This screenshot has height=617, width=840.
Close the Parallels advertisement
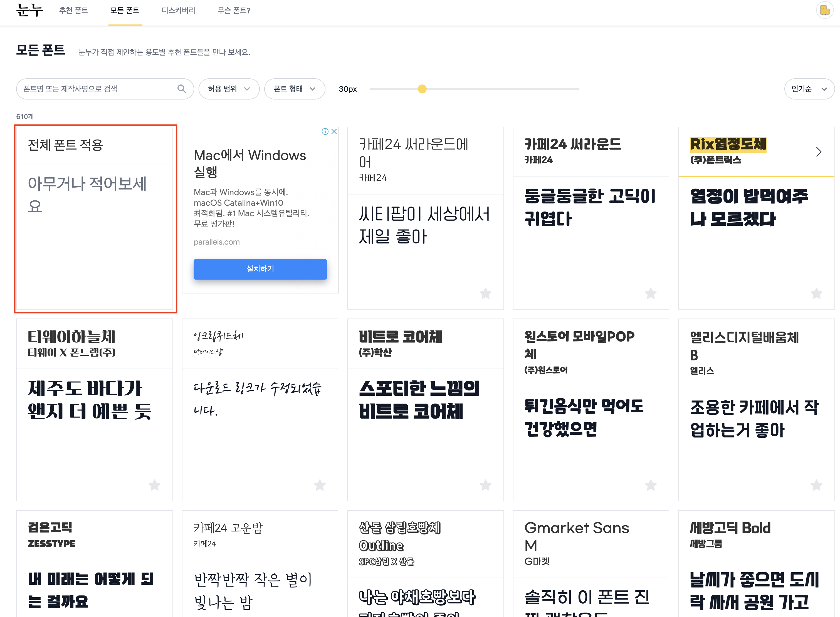[x=334, y=131]
